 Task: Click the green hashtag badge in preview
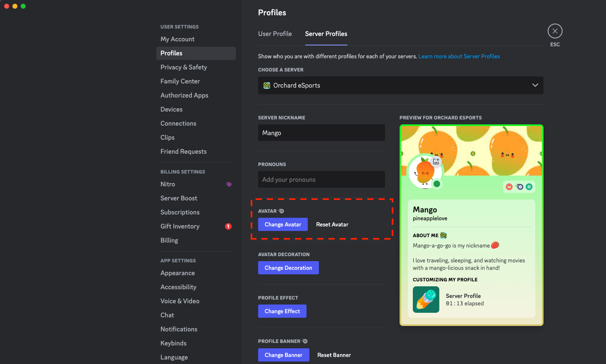point(529,187)
